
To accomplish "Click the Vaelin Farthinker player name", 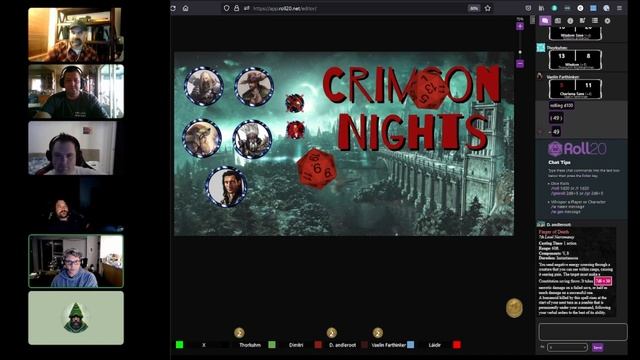I will coord(389,345).
